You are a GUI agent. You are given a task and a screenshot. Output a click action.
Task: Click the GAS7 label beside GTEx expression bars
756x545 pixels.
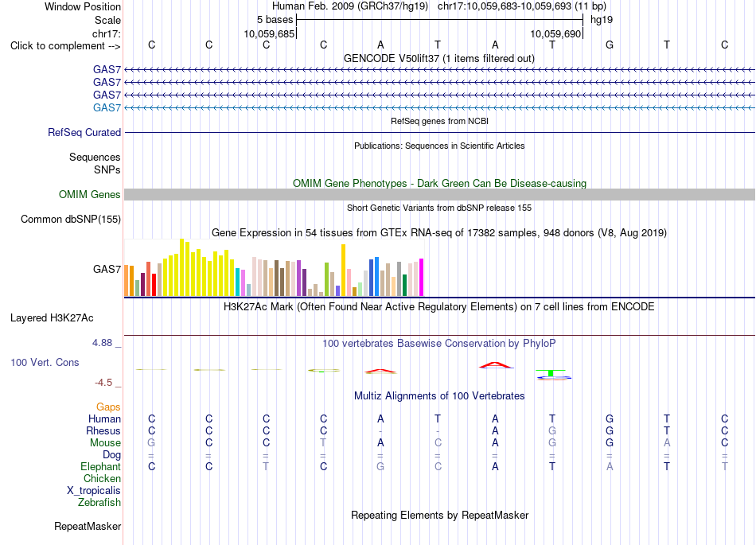107,270
